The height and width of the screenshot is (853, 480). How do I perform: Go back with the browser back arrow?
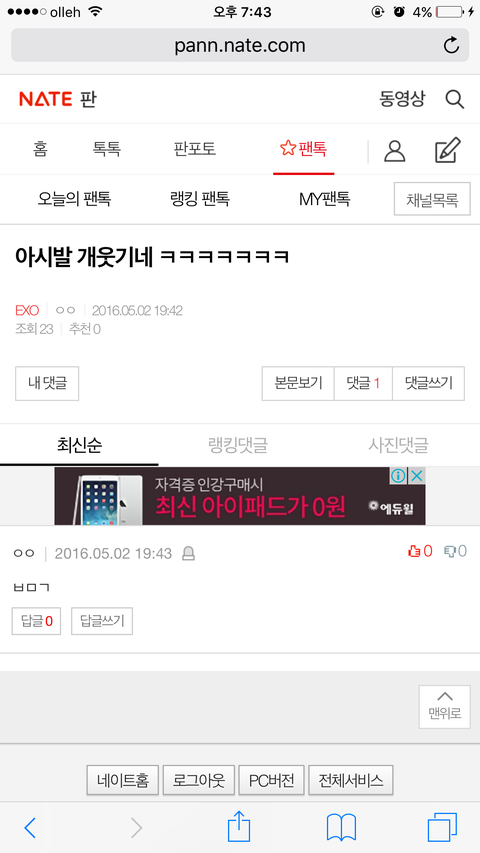point(30,828)
